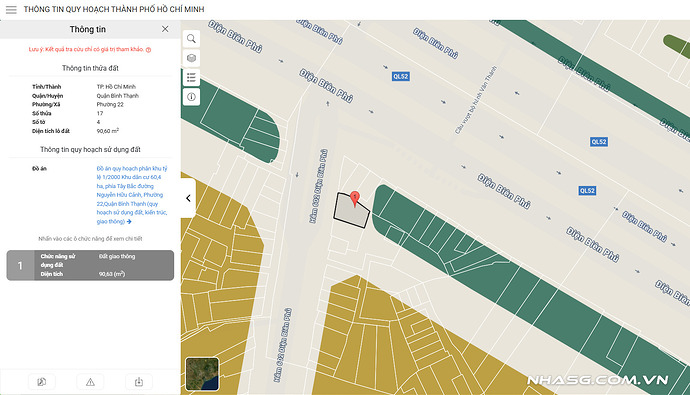Show the legend list tool

coord(191,77)
